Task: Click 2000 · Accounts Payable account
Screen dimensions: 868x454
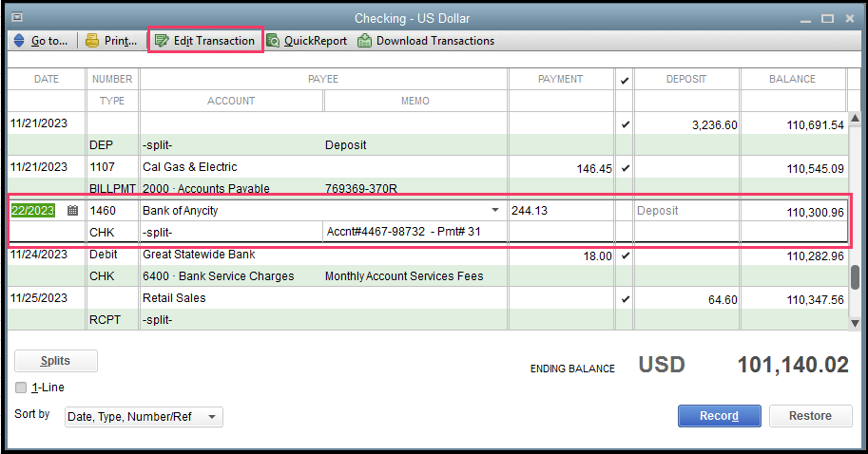Action: pos(206,189)
